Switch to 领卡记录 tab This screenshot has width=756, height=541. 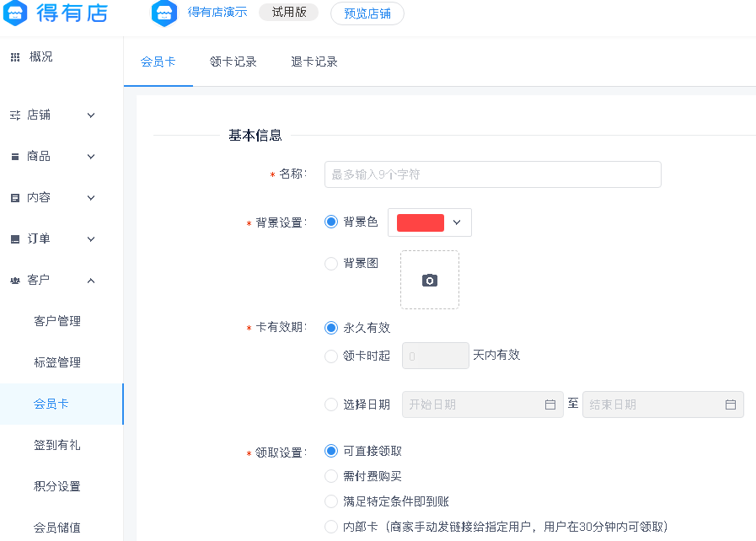click(x=233, y=62)
